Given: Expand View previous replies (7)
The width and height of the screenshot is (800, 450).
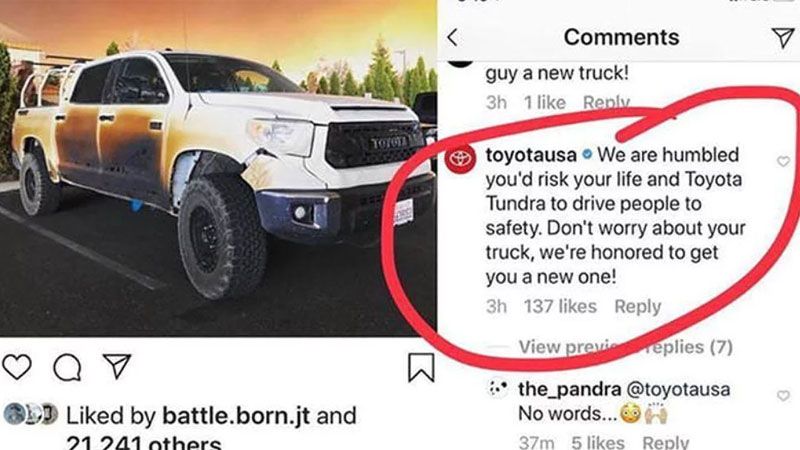Looking at the screenshot, I should click(626, 347).
